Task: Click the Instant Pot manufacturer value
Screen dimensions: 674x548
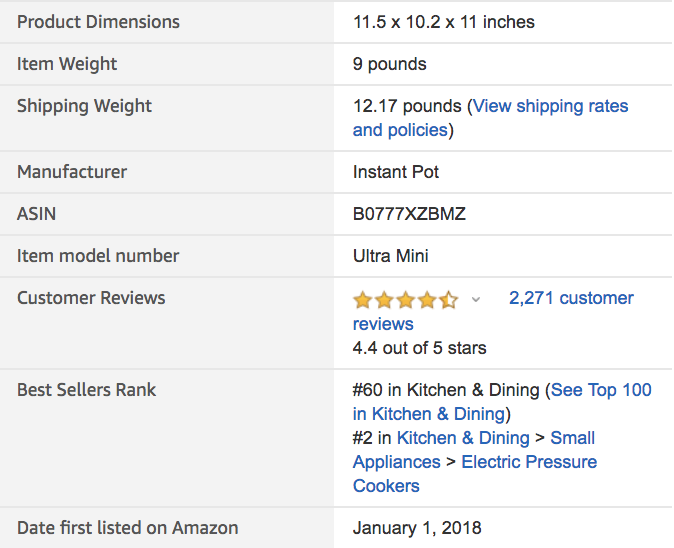Action: pyautogui.click(x=396, y=172)
